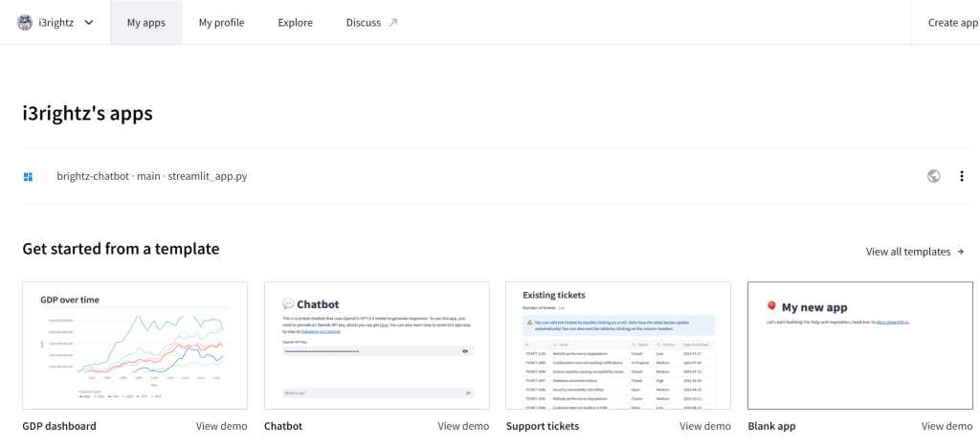Click the brightz-chatbot app grid icon
980x447 pixels.
click(x=29, y=177)
